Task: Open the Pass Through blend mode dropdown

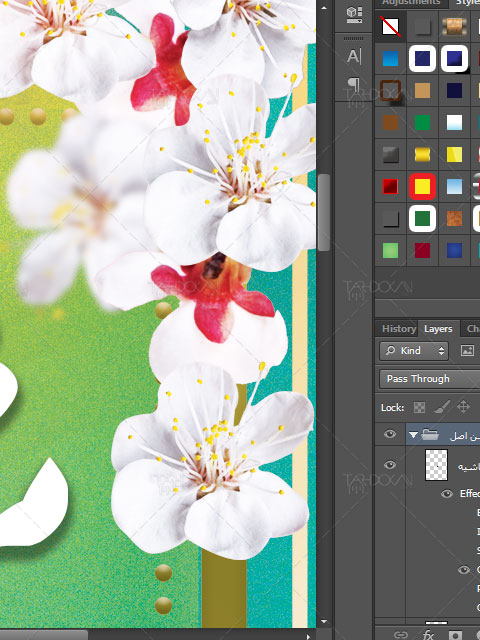Action: click(429, 379)
